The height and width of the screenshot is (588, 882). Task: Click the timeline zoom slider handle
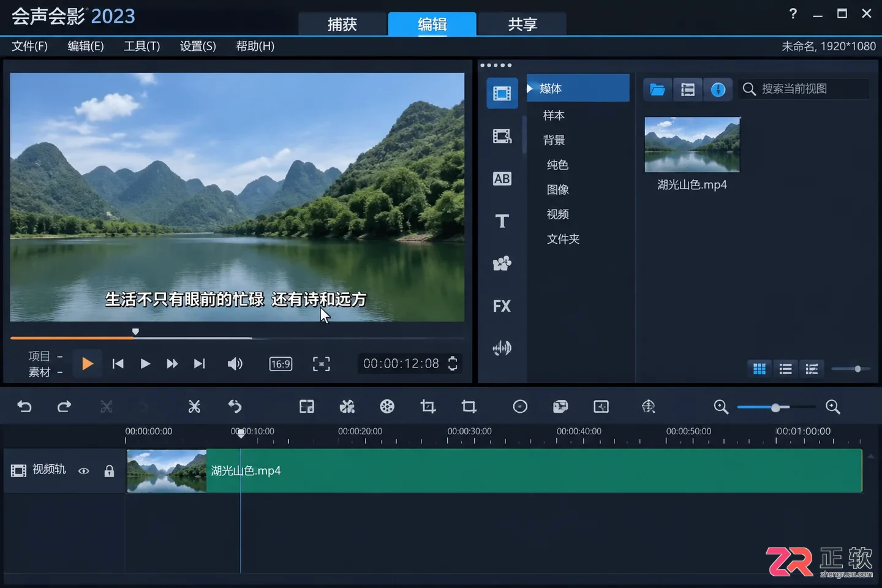(775, 407)
